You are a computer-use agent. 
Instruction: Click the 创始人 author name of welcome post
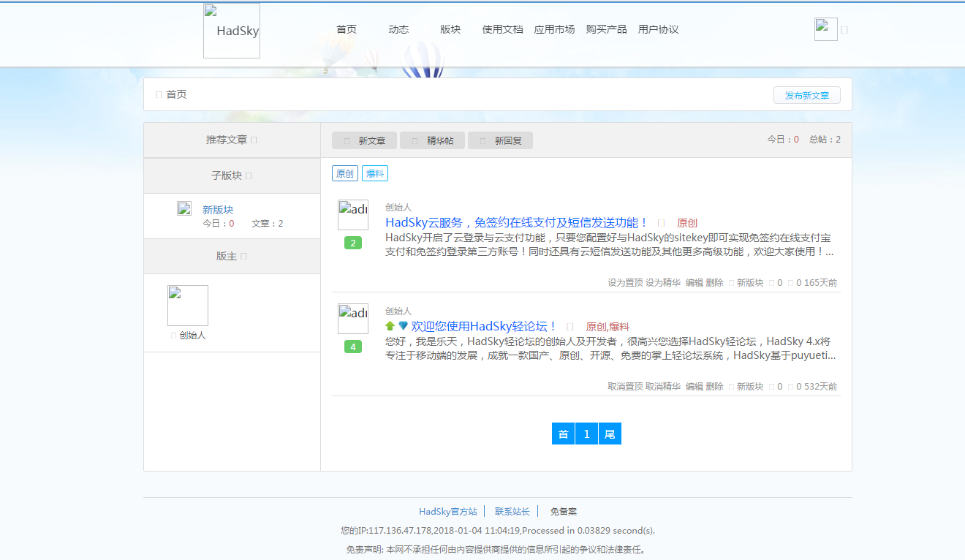(x=398, y=311)
